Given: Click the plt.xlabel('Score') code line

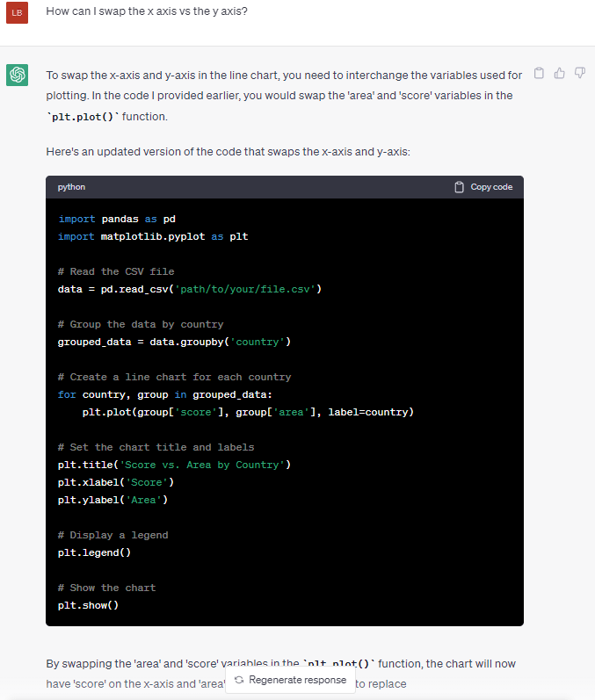Looking at the screenshot, I should 116,482.
